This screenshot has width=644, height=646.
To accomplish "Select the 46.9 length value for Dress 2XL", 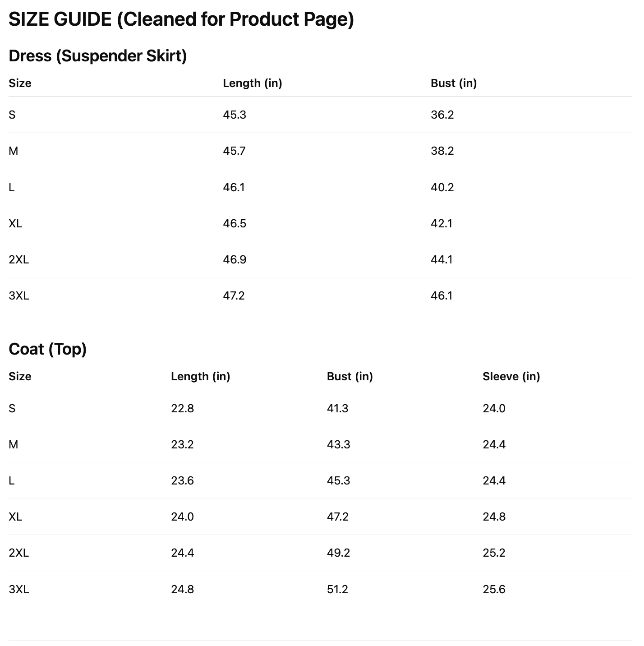I will 235,259.
